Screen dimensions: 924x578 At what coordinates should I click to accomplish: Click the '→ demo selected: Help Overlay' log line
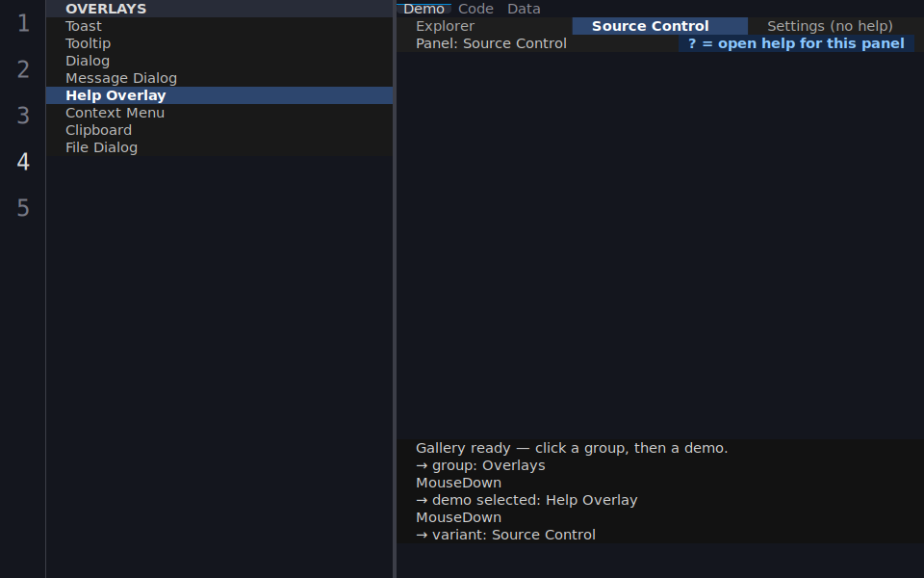click(526, 500)
